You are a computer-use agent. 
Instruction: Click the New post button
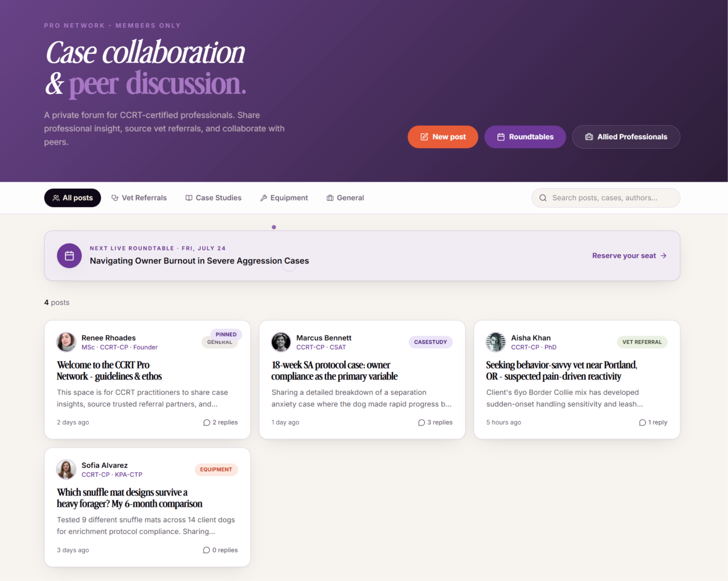(x=442, y=137)
